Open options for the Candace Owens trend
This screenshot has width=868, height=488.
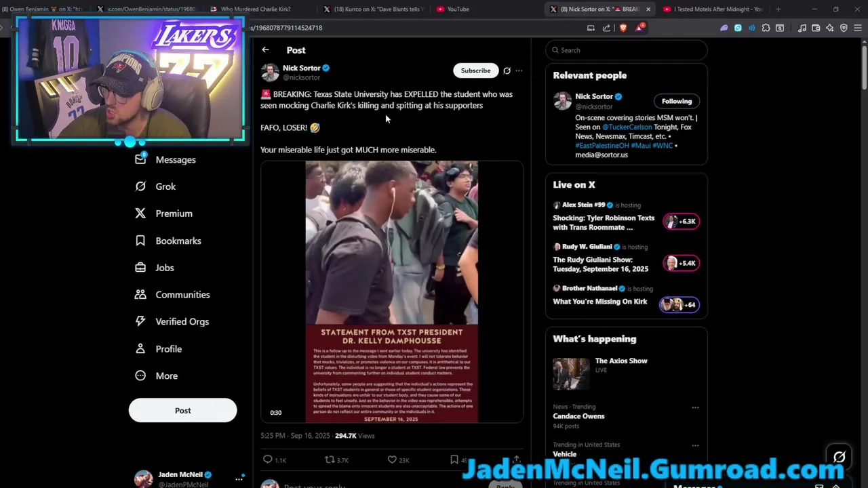pos(695,408)
